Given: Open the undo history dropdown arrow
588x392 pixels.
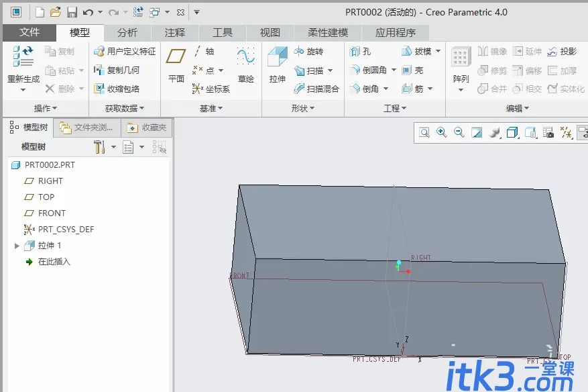Looking at the screenshot, I should pyautogui.click(x=100, y=12).
